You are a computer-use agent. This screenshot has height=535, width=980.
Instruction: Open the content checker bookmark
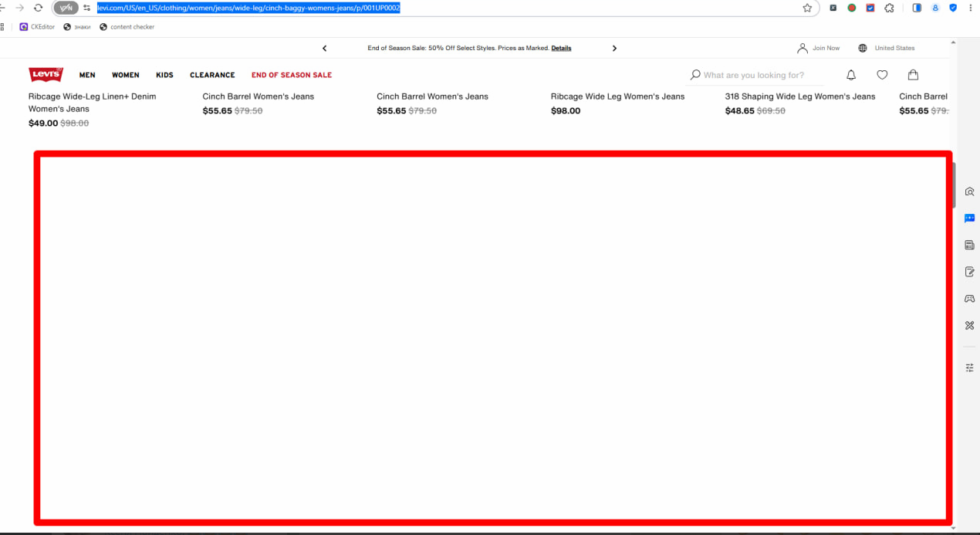pos(127,26)
